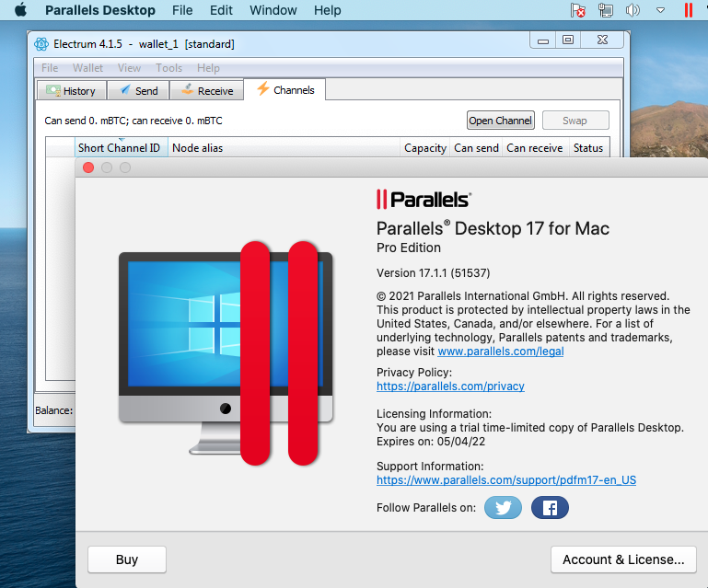Open Electrum's View menu
This screenshot has height=588, width=708.
tap(129, 68)
